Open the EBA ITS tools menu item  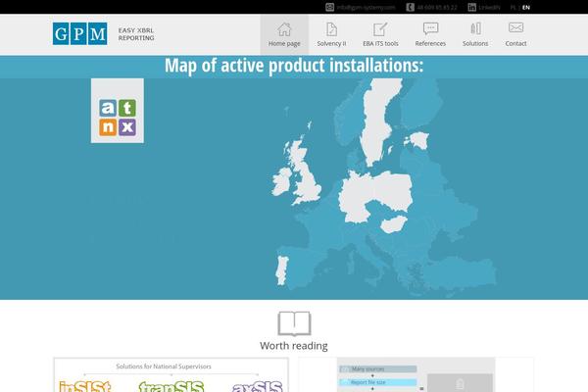[380, 43]
